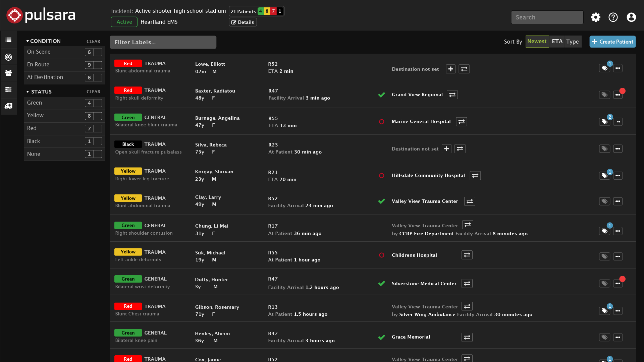644x362 pixels.
Task: Click Create Patient button
Action: point(612,42)
